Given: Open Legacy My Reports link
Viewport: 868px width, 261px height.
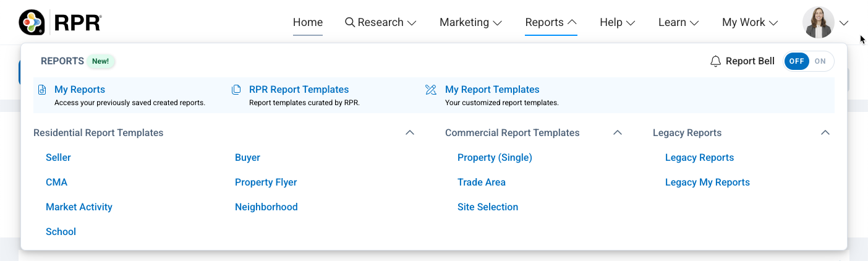Looking at the screenshot, I should (x=707, y=182).
